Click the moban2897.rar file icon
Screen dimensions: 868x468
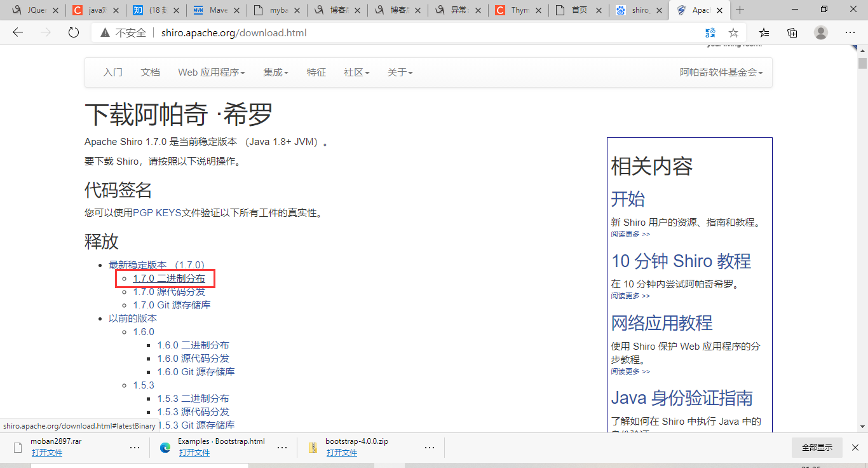(18, 447)
